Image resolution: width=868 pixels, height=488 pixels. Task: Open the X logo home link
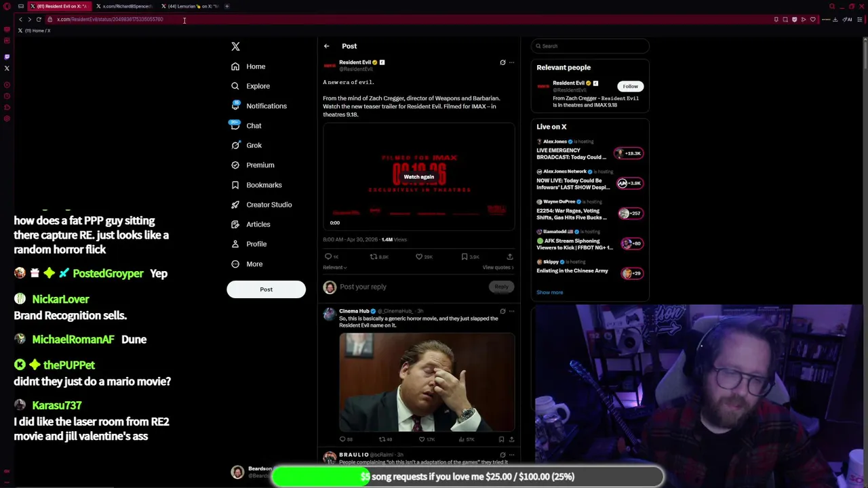[235, 46]
